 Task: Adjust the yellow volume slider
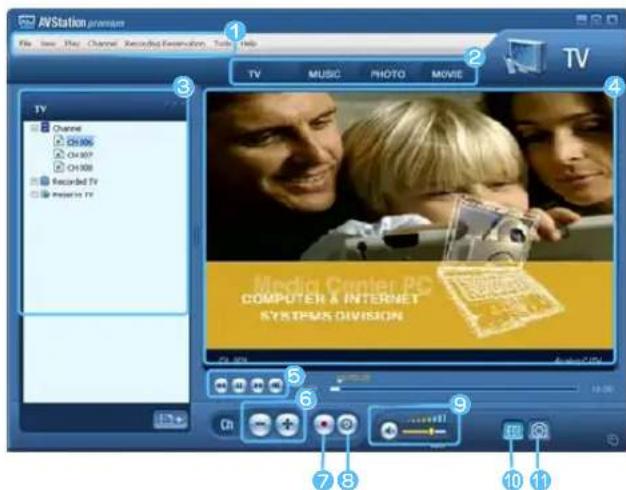(x=424, y=432)
